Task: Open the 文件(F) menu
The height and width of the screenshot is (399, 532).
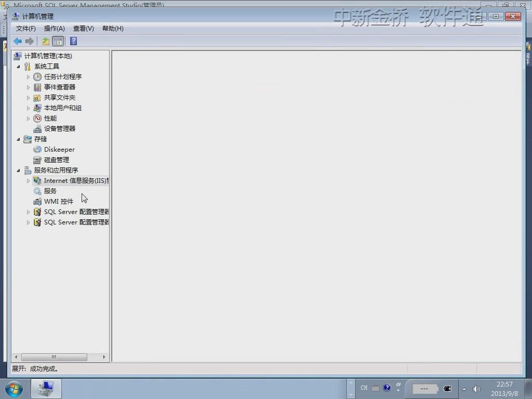Action: (x=26, y=29)
